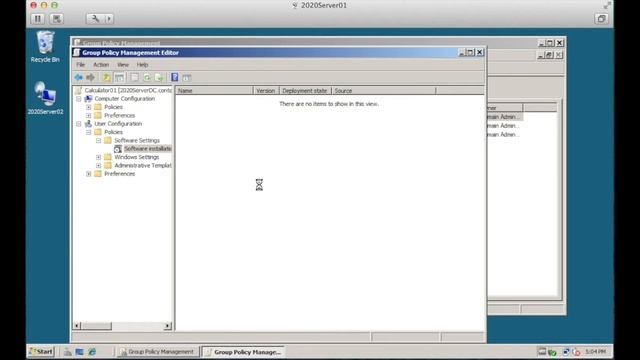640x360 pixels.
Task: Click the macOS green zoom button
Action: click(x=54, y=5)
